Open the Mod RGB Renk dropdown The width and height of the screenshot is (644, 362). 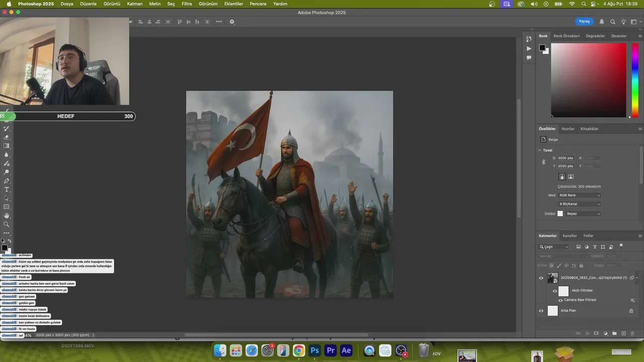580,195
